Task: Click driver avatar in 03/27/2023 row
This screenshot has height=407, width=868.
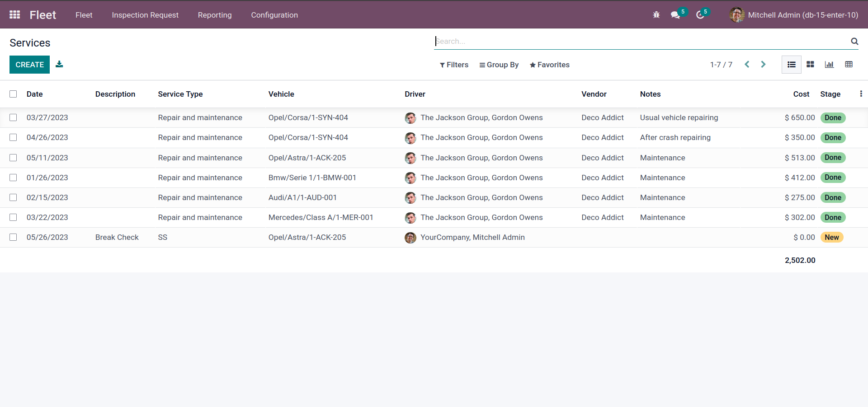Action: (x=410, y=118)
